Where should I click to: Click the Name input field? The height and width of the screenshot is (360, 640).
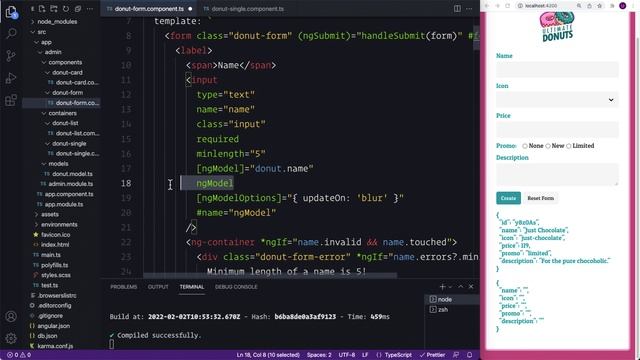click(x=557, y=69)
